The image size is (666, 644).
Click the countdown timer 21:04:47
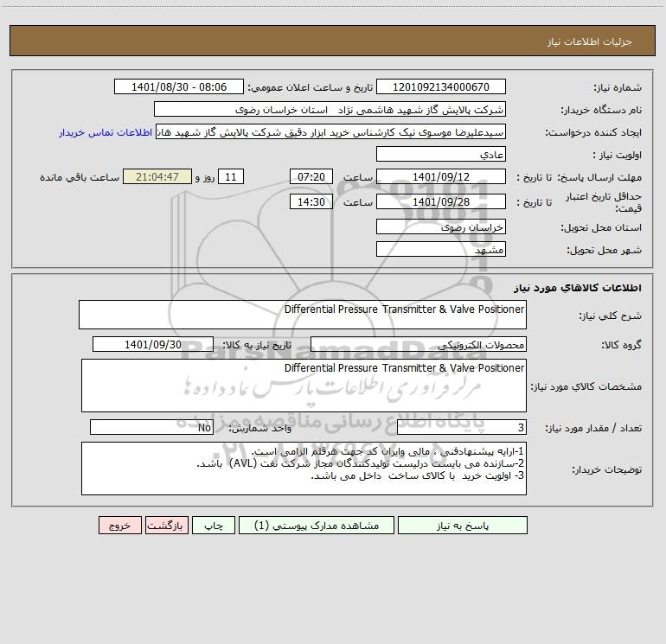pyautogui.click(x=157, y=176)
